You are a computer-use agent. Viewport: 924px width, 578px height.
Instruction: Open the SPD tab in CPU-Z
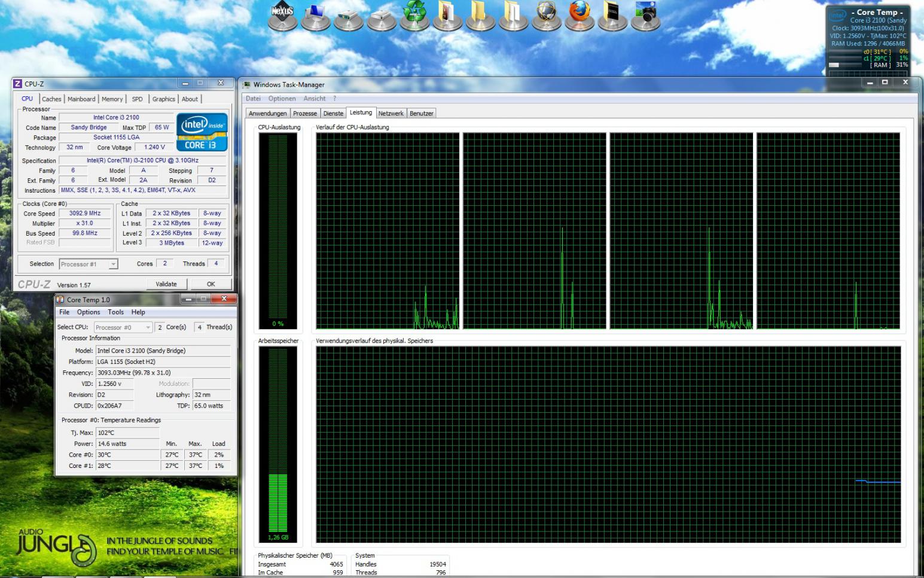(x=138, y=99)
